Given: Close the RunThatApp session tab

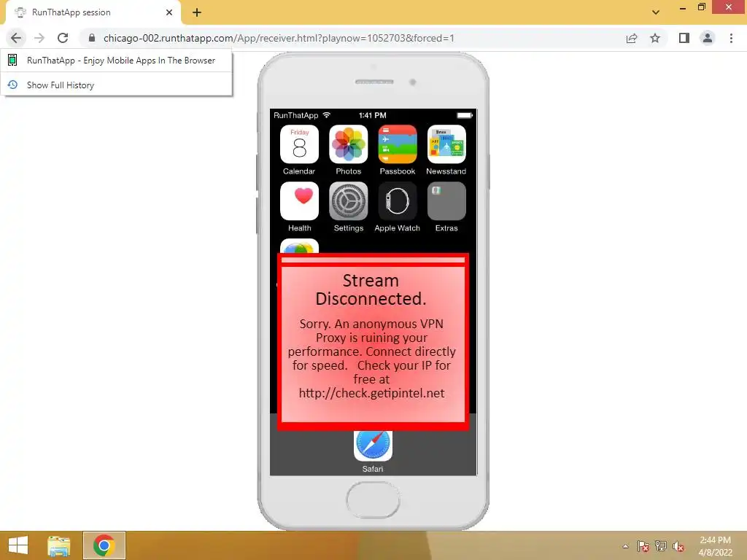Looking at the screenshot, I should click(x=169, y=12).
